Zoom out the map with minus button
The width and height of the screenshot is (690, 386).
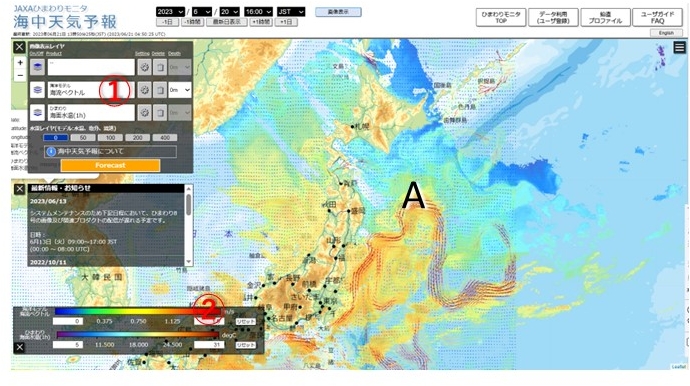[20, 76]
